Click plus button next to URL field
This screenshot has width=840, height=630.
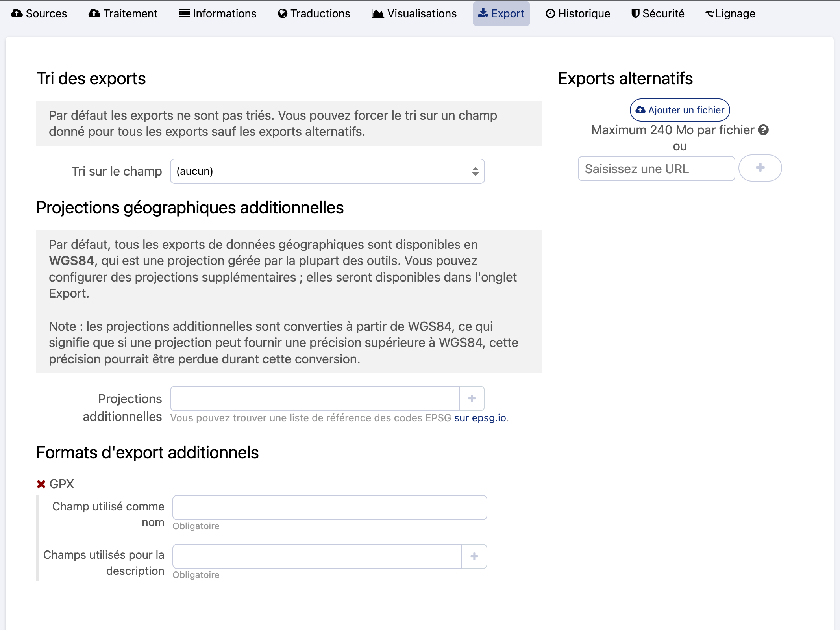point(760,168)
